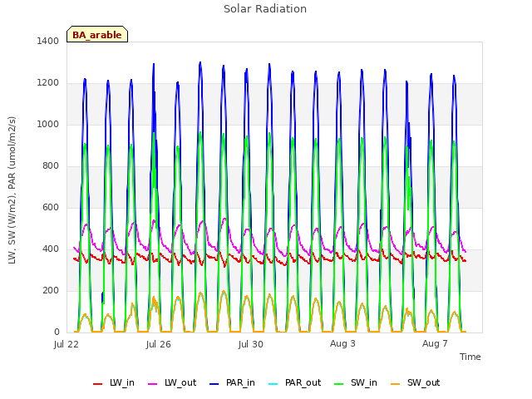532x399 pixels.
Task: Toggle the LW_in legend entry
Action: [114, 382]
